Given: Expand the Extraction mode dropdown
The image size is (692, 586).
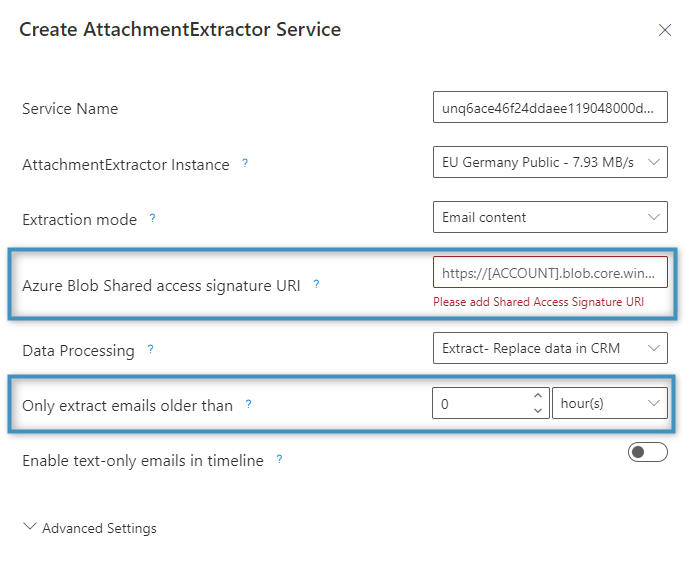Looking at the screenshot, I should 550,217.
